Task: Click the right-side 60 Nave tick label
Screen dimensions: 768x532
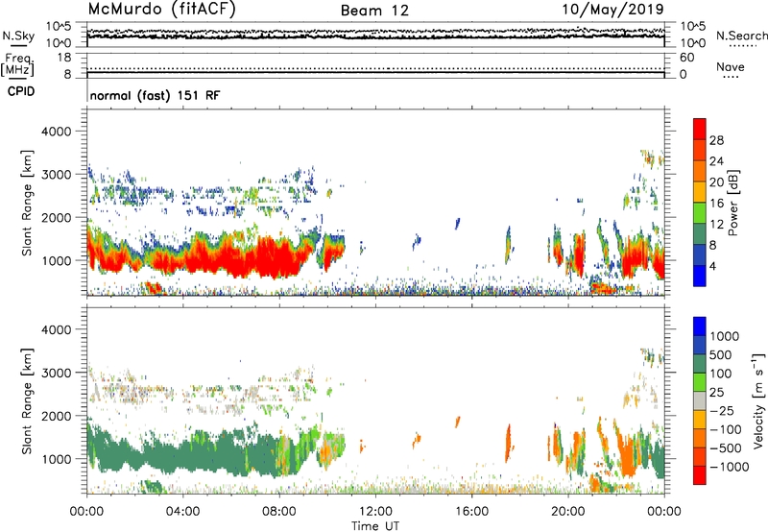Action: tap(686, 58)
